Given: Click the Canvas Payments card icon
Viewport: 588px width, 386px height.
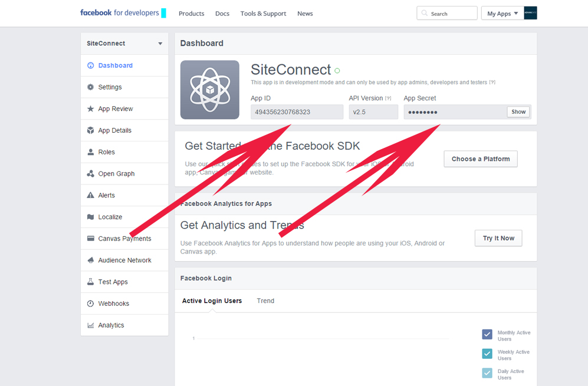Looking at the screenshot, I should click(x=90, y=238).
